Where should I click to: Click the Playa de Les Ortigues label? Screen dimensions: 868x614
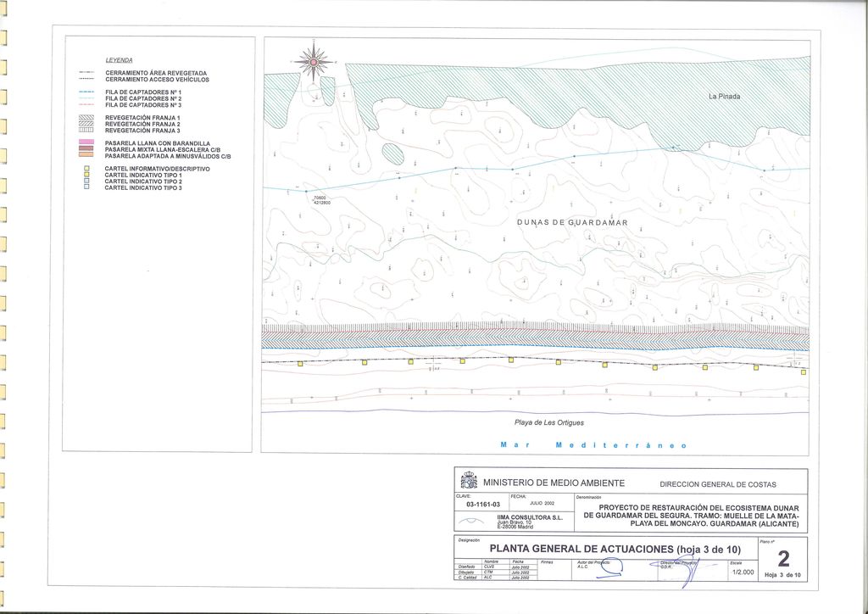point(548,422)
